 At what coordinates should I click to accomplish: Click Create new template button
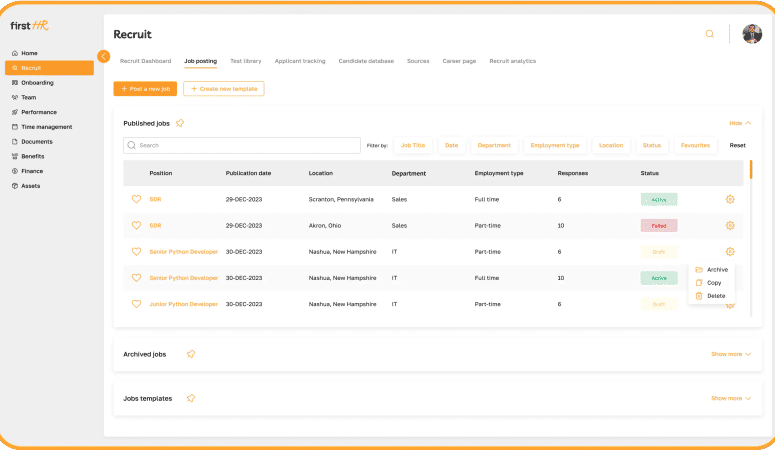[x=224, y=89]
